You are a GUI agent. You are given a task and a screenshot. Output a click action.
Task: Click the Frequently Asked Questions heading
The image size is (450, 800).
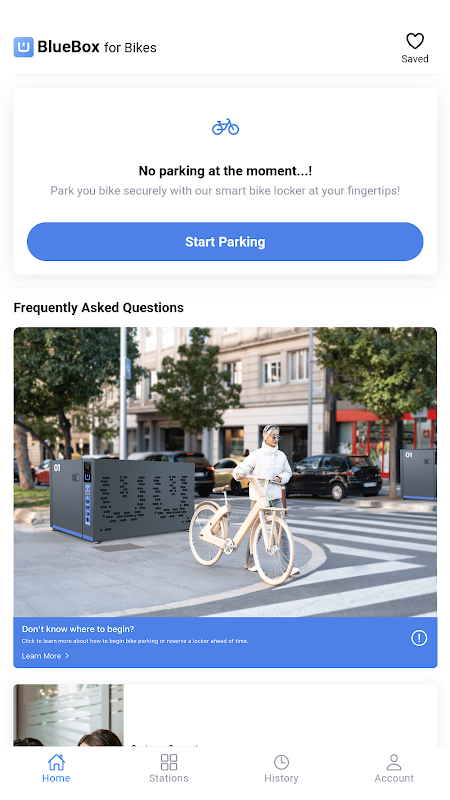point(98,308)
